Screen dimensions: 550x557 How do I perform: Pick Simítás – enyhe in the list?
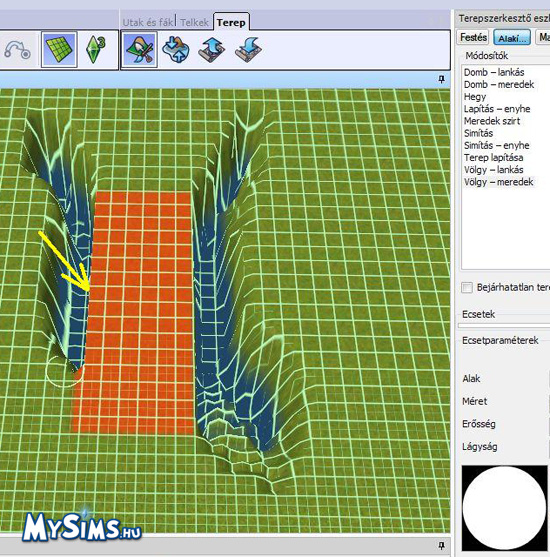[496, 145]
